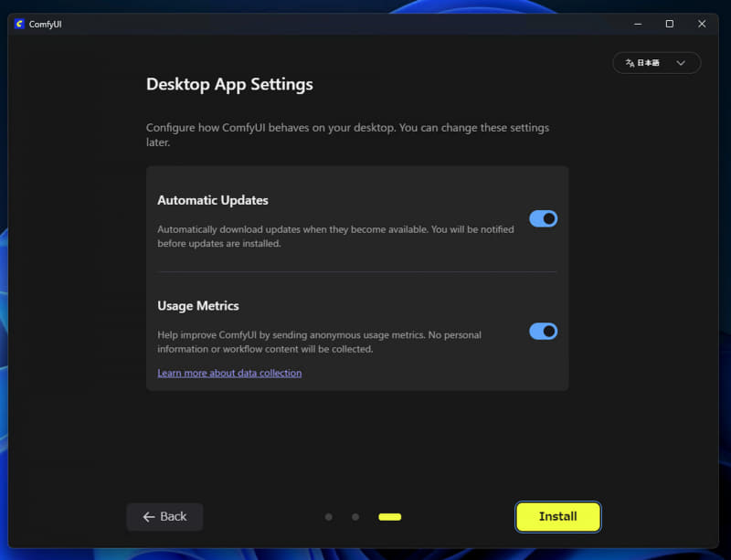Click the Usage Metrics label
Image resolution: width=731 pixels, height=560 pixels.
[198, 306]
